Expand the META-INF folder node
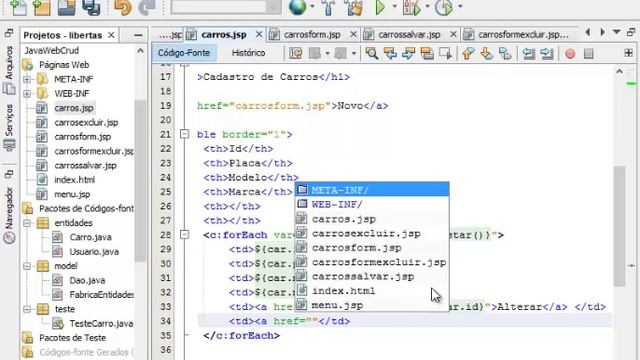Image resolution: width=640 pixels, height=360 pixels. (x=27, y=80)
